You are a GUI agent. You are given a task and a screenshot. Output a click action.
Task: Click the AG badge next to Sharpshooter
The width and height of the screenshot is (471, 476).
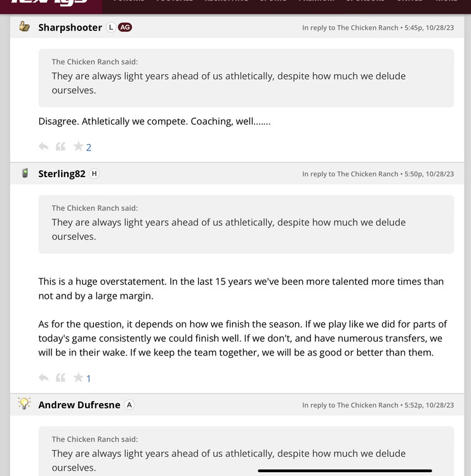pyautogui.click(x=125, y=27)
